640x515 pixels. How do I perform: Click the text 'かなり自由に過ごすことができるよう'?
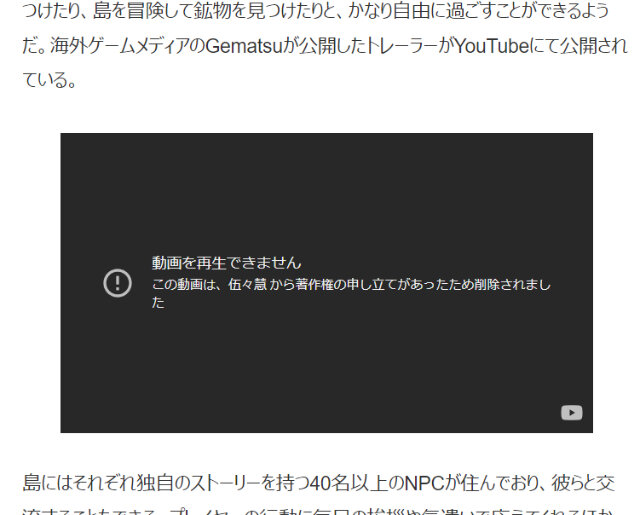coord(478,11)
